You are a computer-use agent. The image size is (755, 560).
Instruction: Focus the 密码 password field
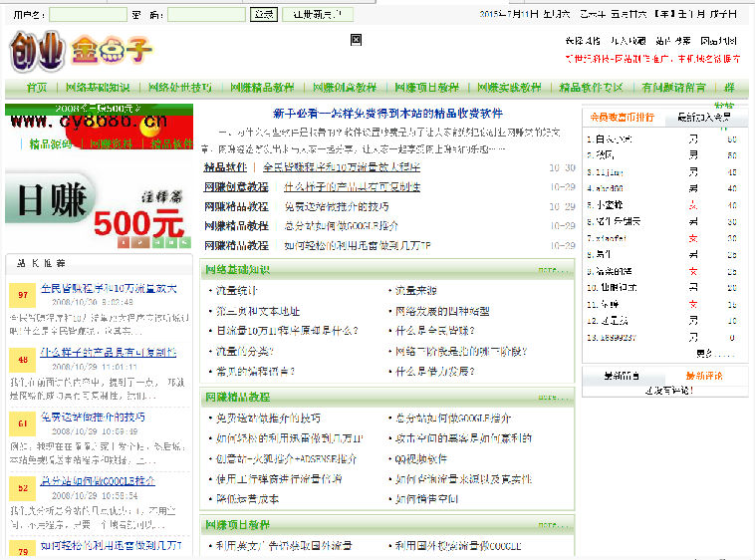coord(206,15)
